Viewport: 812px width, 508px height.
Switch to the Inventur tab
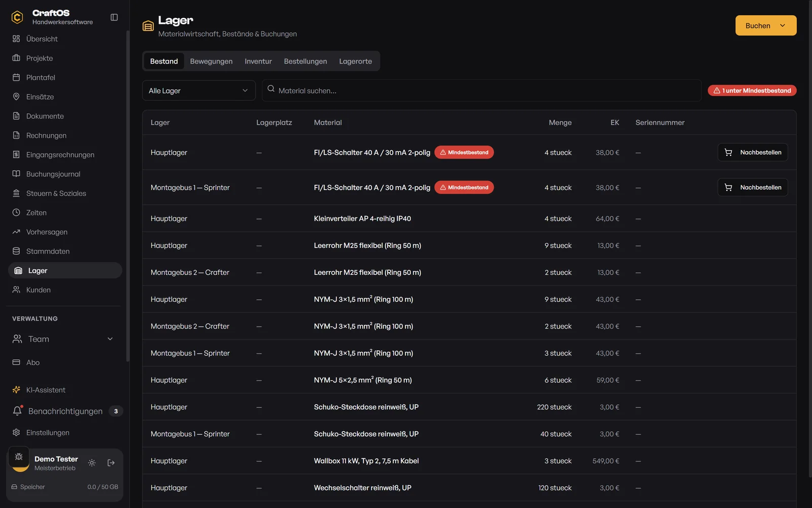pos(258,61)
